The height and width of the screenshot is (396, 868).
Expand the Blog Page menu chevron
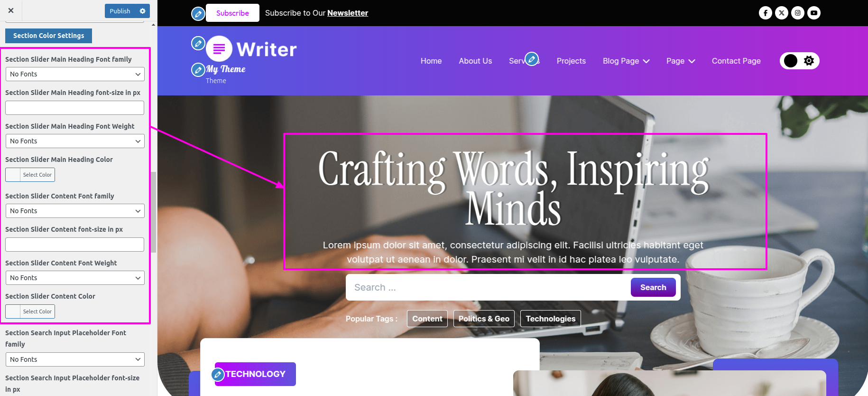(646, 61)
